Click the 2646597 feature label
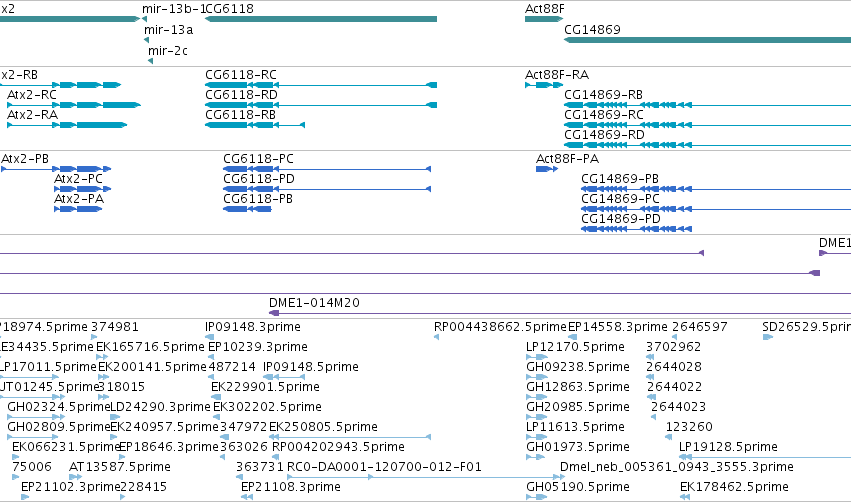This screenshot has height=502, width=851. (700, 327)
